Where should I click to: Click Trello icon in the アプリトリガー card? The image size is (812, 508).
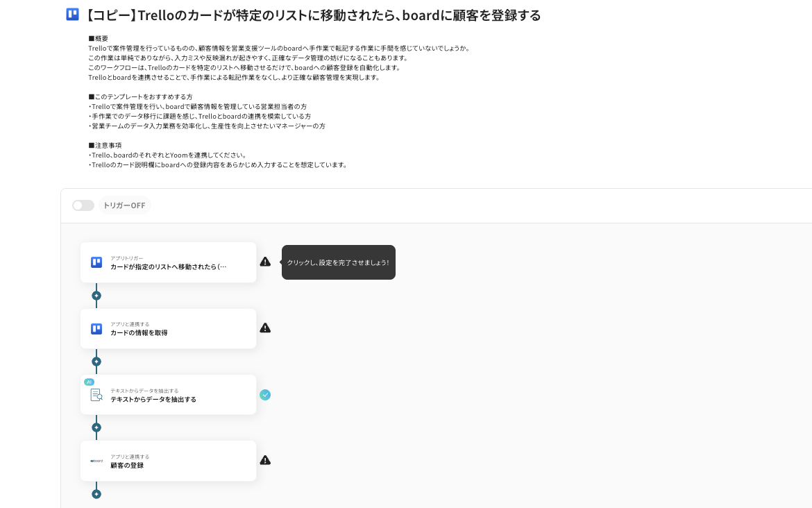96,262
